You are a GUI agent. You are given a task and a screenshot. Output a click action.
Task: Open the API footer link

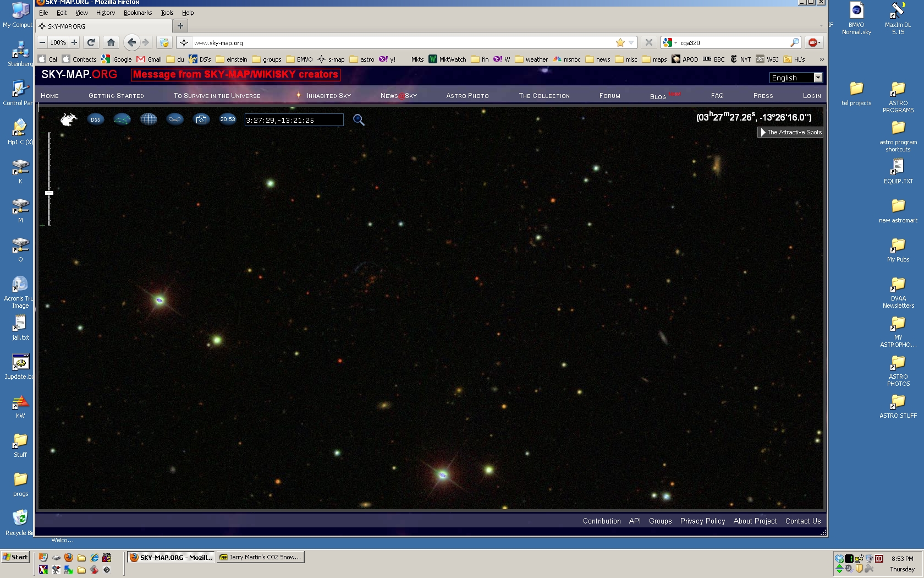635,521
